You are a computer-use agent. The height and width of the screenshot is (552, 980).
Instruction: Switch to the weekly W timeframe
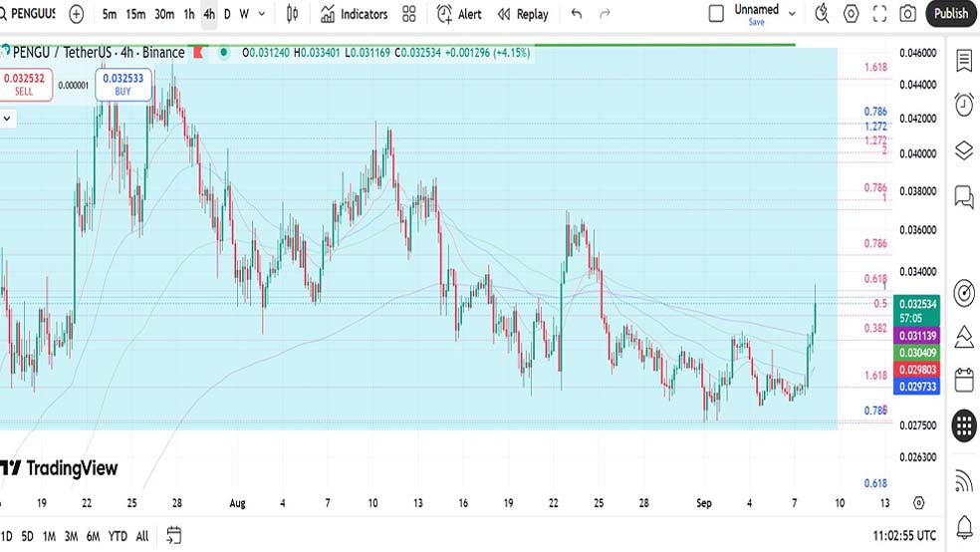pos(244,14)
